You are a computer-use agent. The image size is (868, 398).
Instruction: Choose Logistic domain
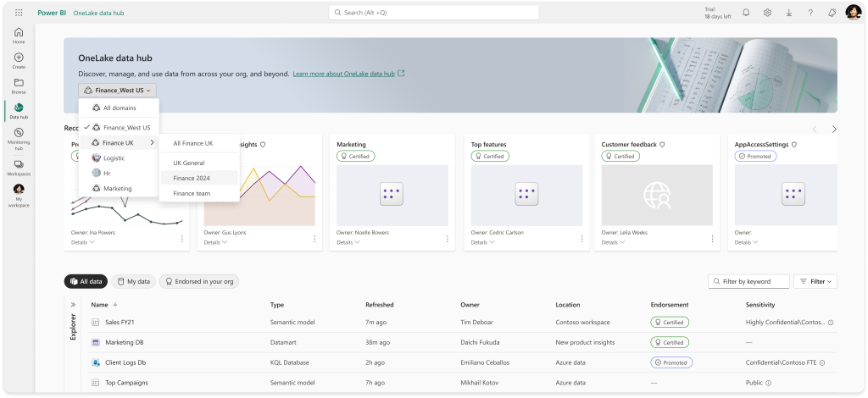[119, 158]
